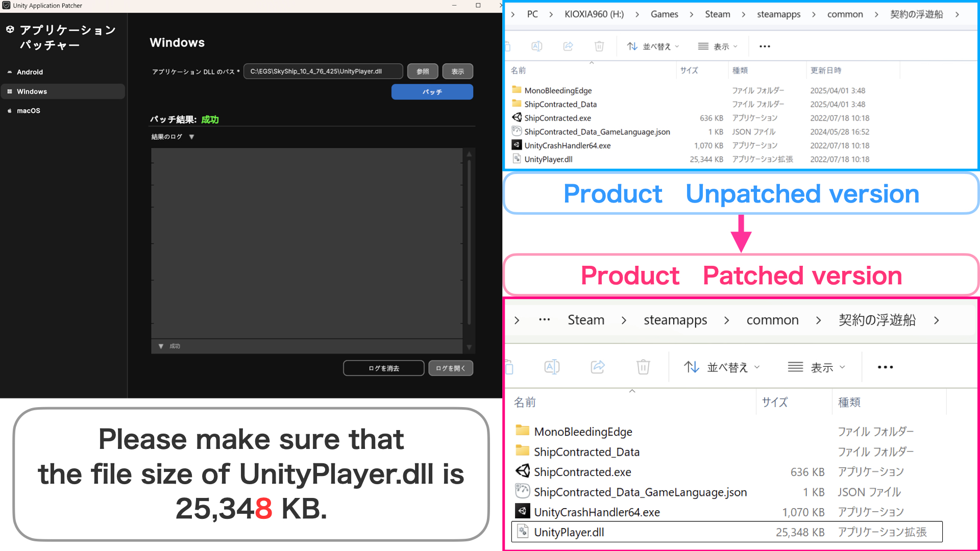Click the log panel vertical scrollbar
Screen dimensions: 980x551
click(x=469, y=242)
